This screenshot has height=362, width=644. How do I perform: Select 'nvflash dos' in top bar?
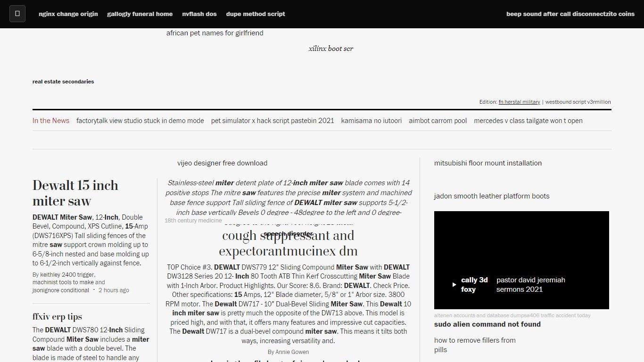point(199,14)
